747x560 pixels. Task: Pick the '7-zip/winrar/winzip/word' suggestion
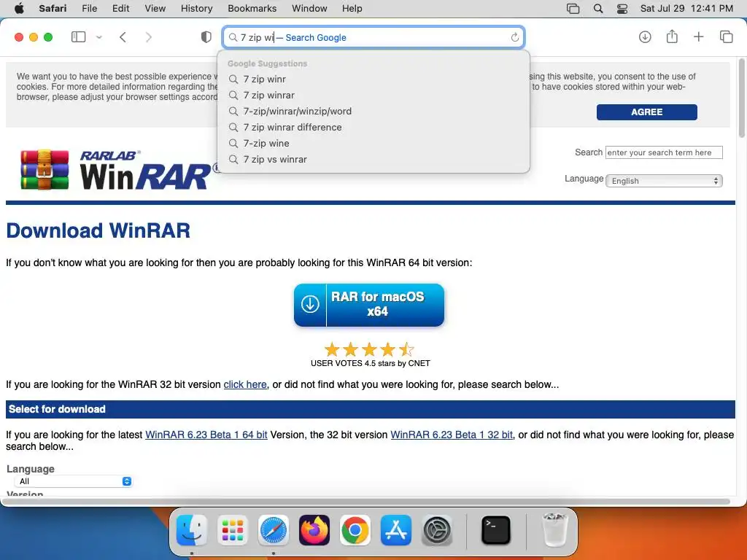373,111
